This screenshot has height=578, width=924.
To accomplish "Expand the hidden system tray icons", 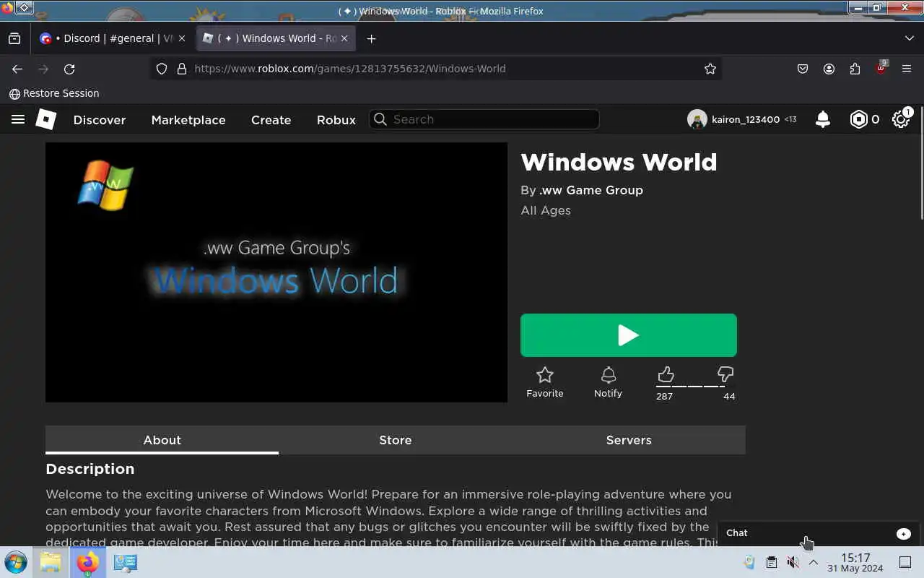I will tap(814, 562).
